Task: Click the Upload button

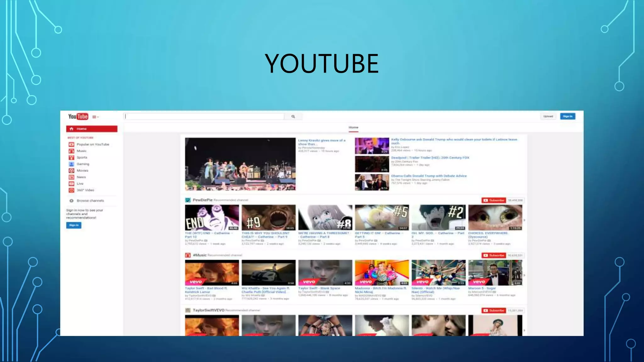Action: pos(548,116)
